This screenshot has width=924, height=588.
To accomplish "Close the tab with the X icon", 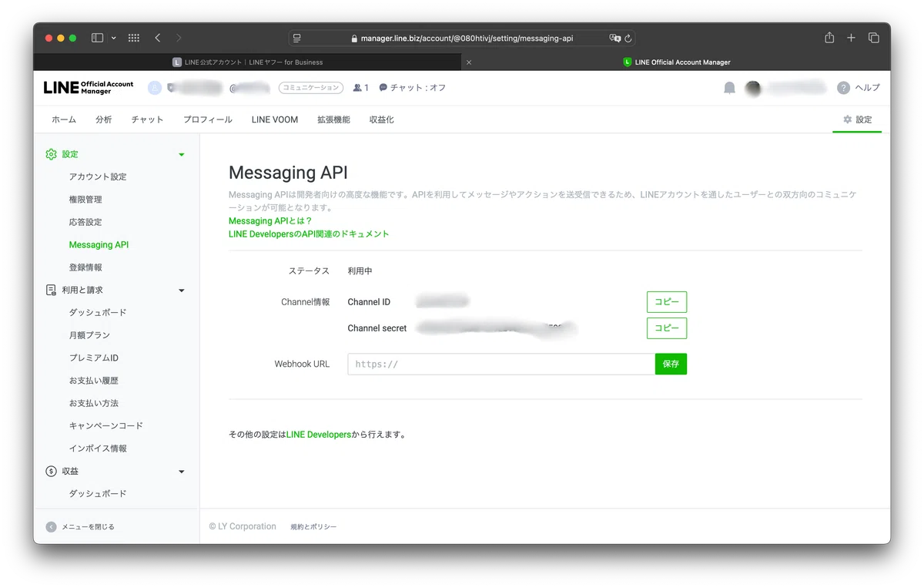I will tap(469, 62).
